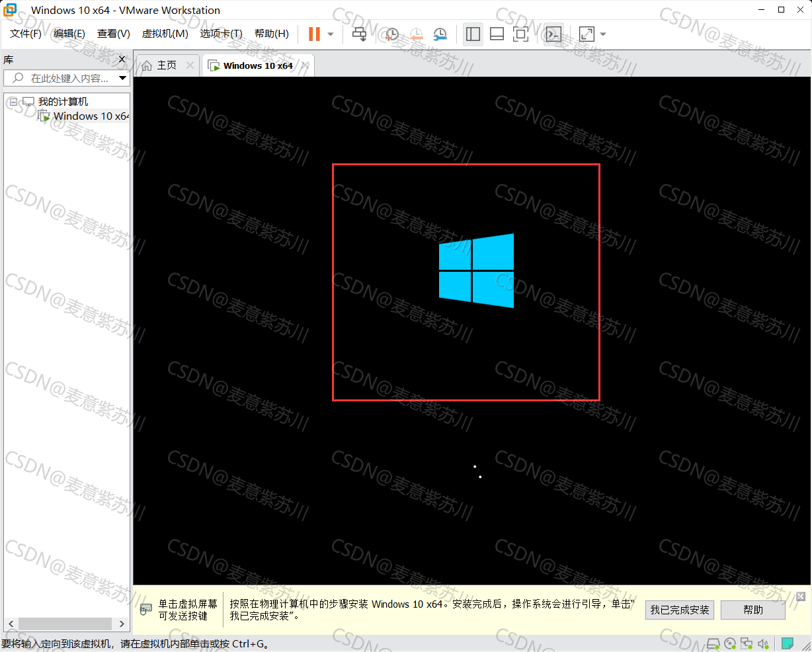Open the snapshot manager
812x652 pixels.
[x=440, y=34]
